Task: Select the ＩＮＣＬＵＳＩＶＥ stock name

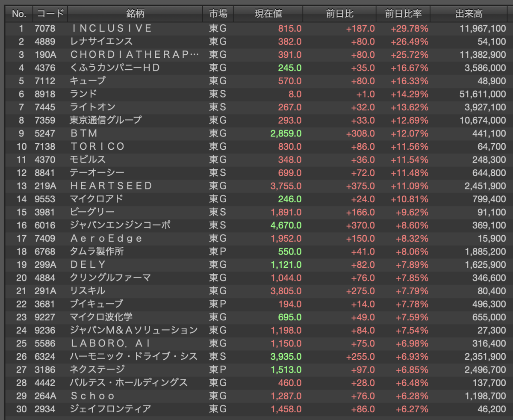Action: (111, 28)
